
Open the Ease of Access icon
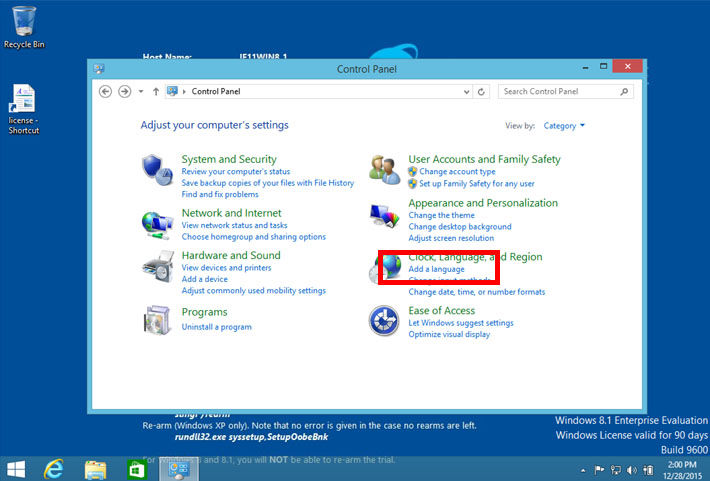pyautogui.click(x=384, y=321)
